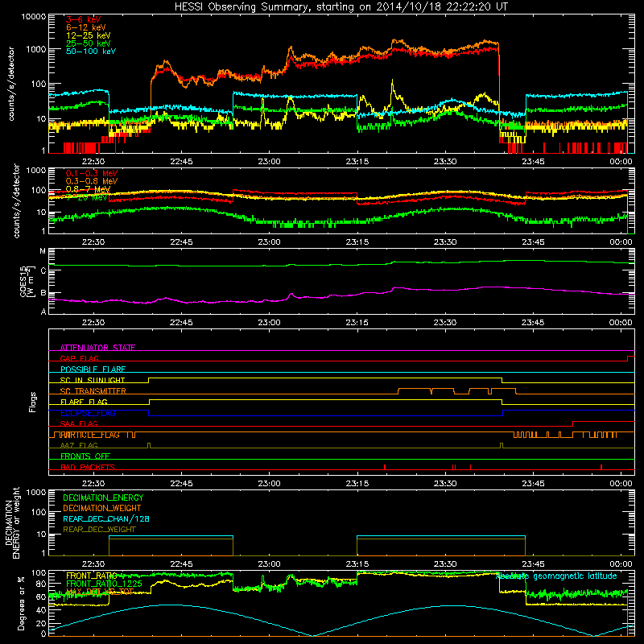Click the 0.3-0.8 MeV legend label
The image size is (644, 644).
pyautogui.click(x=92, y=181)
